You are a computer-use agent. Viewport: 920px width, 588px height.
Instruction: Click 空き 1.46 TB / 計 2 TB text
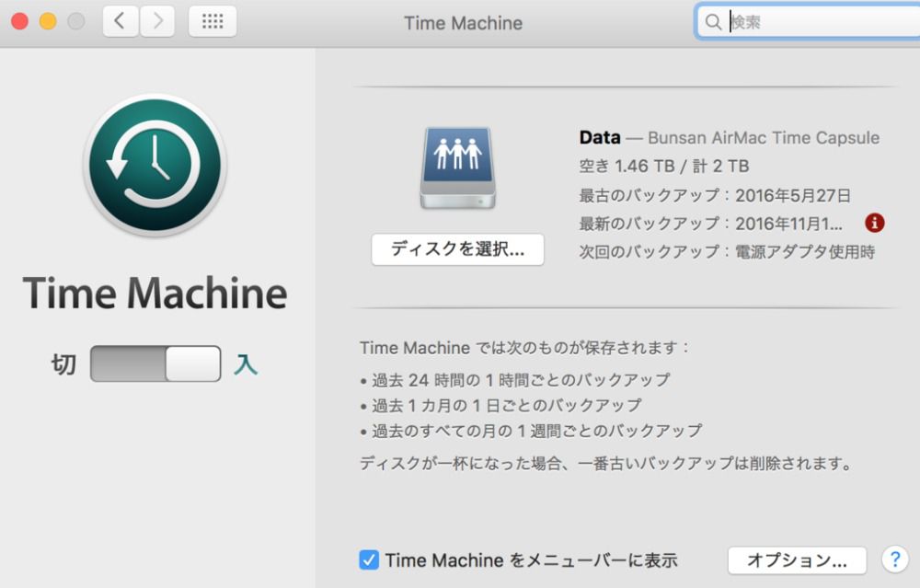(x=664, y=166)
